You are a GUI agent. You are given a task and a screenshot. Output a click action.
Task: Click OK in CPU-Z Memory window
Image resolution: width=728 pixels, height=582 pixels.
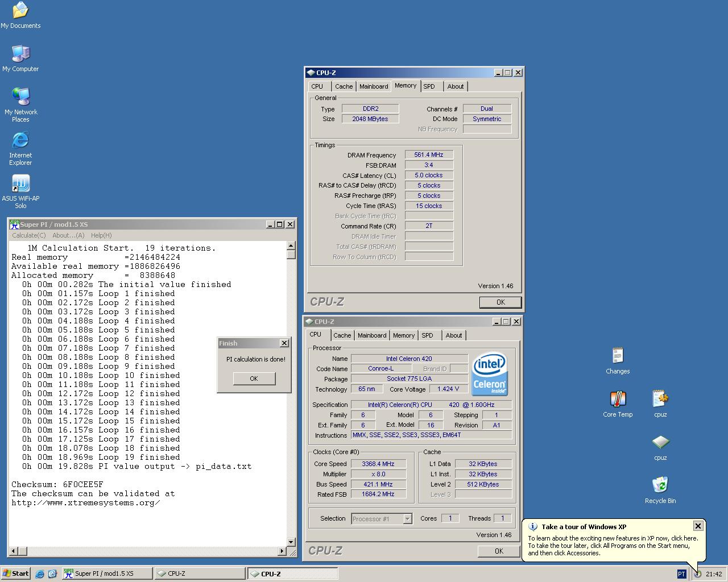(500, 302)
